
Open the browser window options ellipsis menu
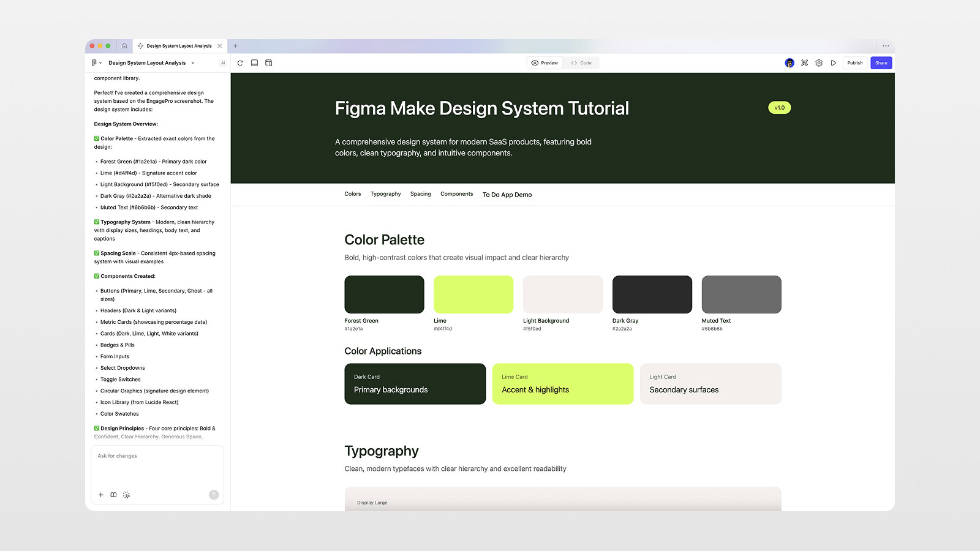[886, 46]
